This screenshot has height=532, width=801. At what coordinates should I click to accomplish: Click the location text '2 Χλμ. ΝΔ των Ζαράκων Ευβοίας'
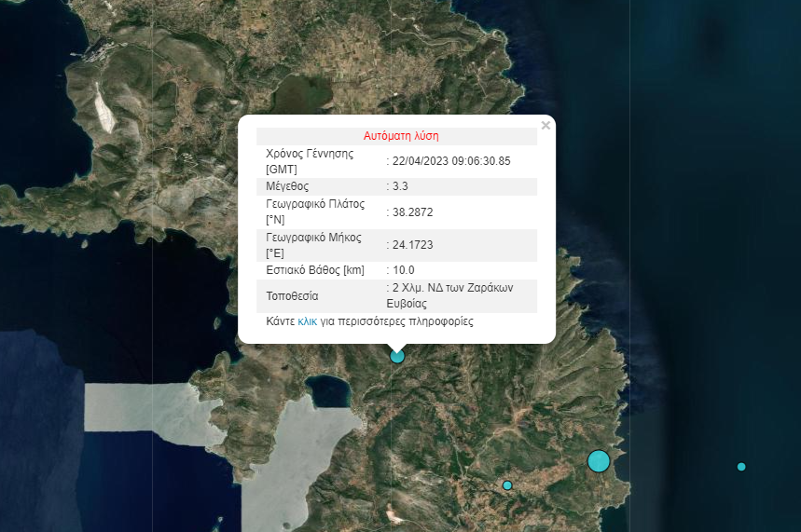click(450, 295)
